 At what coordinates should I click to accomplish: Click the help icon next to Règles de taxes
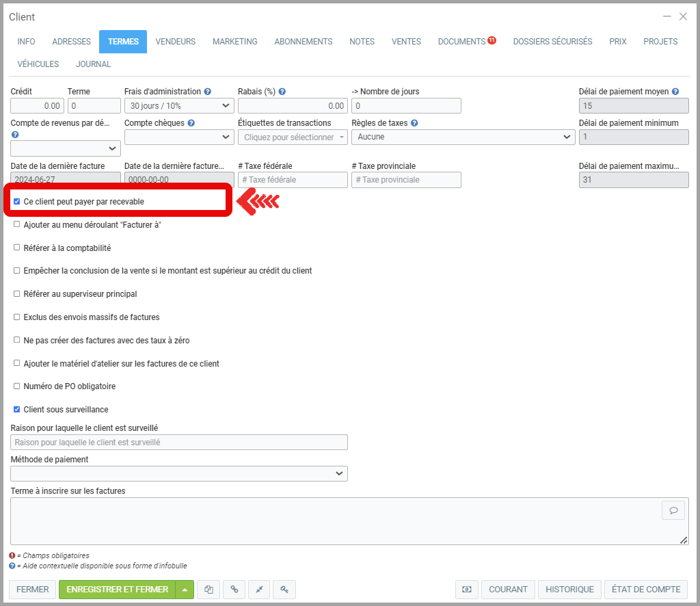(x=414, y=123)
